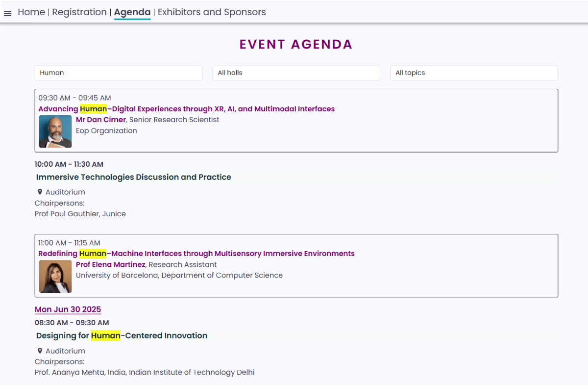Expand the All topics dropdown
The image size is (588, 385).
(x=474, y=73)
